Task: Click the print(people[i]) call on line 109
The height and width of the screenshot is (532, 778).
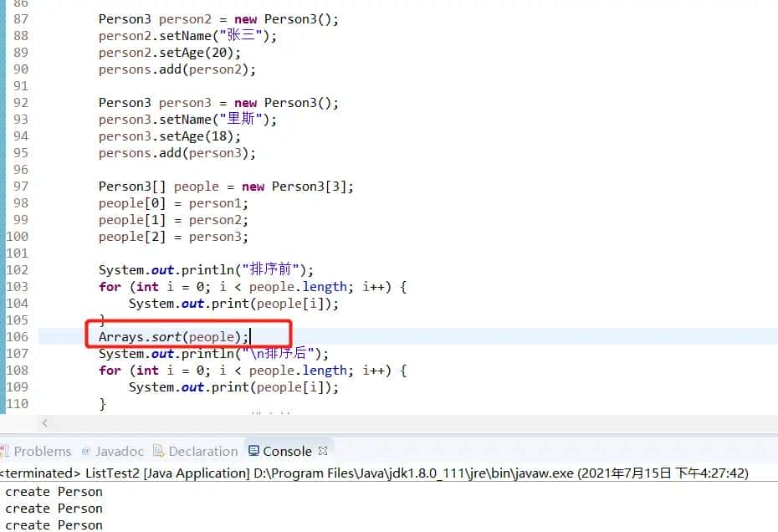Action: pos(233,386)
